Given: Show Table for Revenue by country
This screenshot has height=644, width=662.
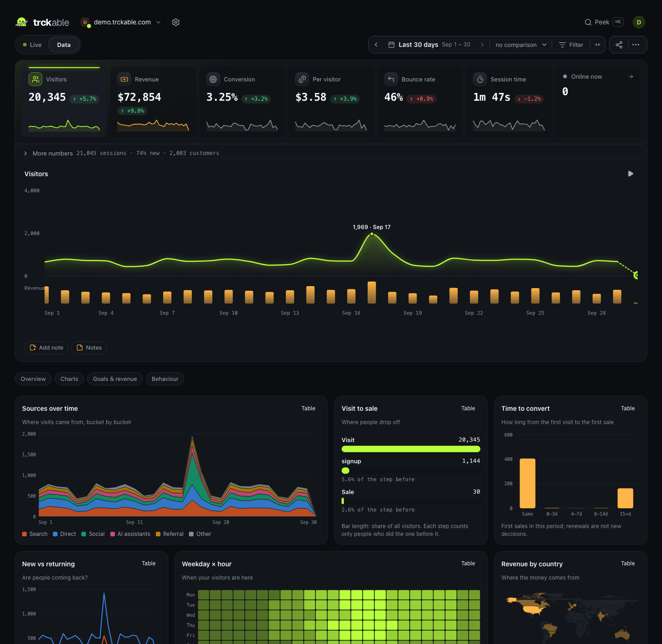Looking at the screenshot, I should pos(628,563).
